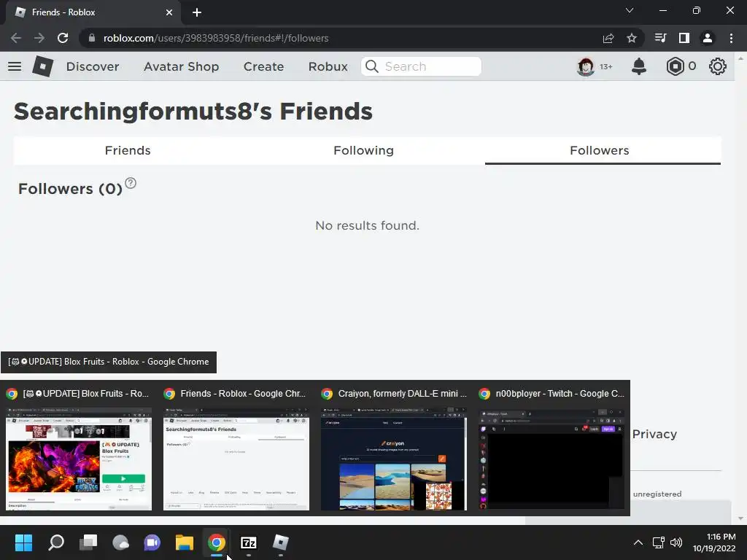Click the Chrome taskbar icon
747x560 pixels.
216,542
